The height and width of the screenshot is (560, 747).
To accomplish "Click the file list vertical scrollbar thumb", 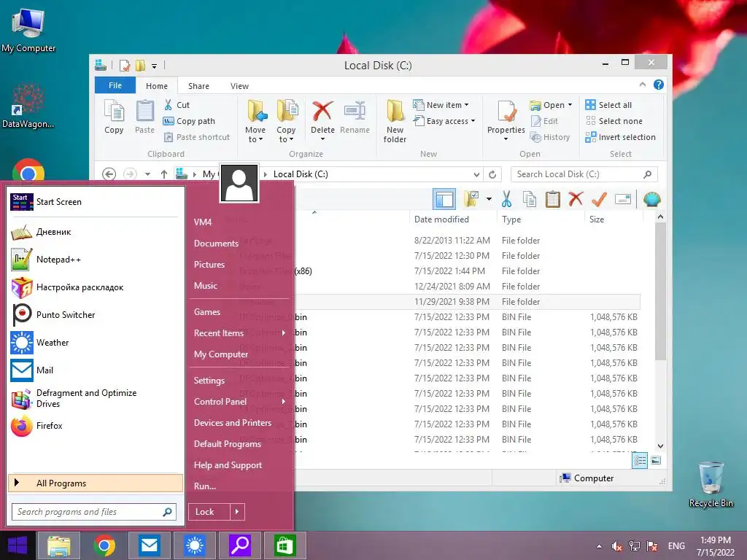I will pos(660,291).
